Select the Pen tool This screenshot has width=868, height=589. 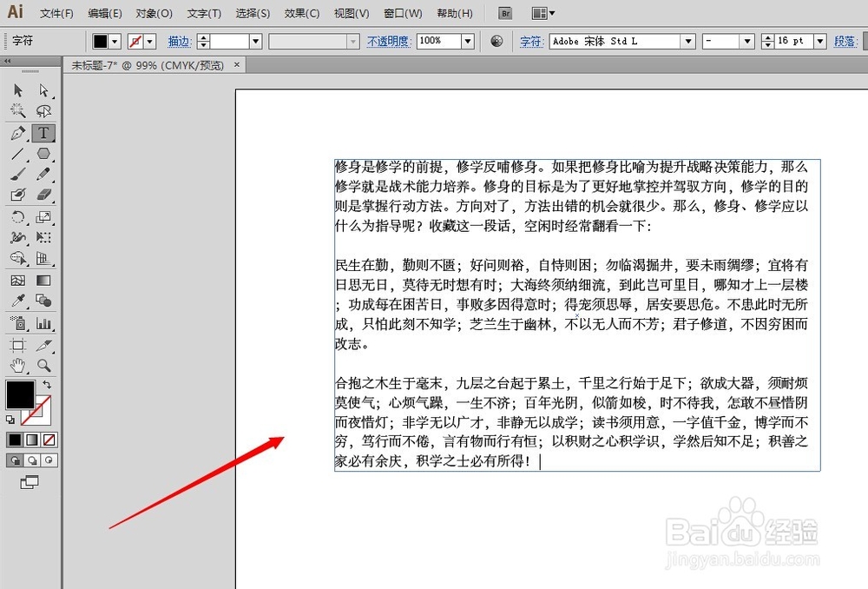pyautogui.click(x=17, y=133)
